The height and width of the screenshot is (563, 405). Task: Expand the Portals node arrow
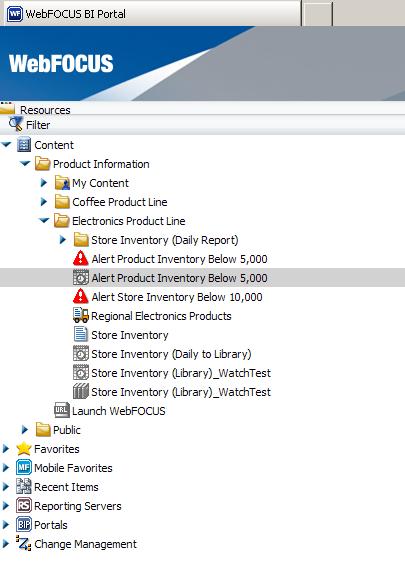[x=6, y=525]
